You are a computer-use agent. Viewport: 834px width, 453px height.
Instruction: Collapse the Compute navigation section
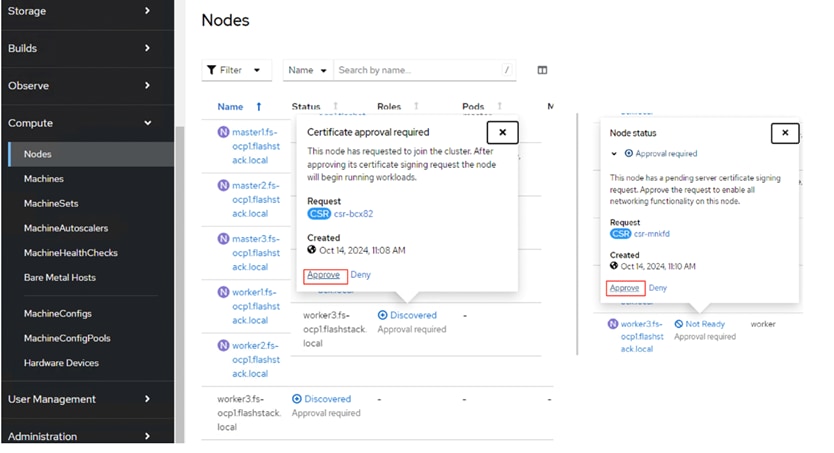[147, 123]
